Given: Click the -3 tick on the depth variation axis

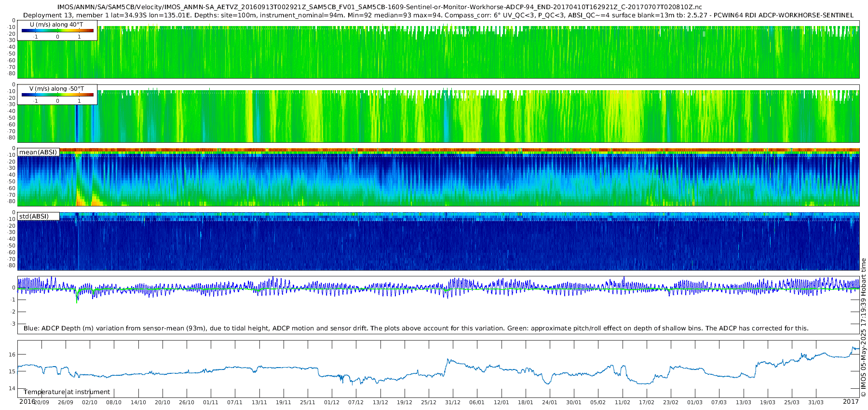Looking at the screenshot, I should click(13, 324).
